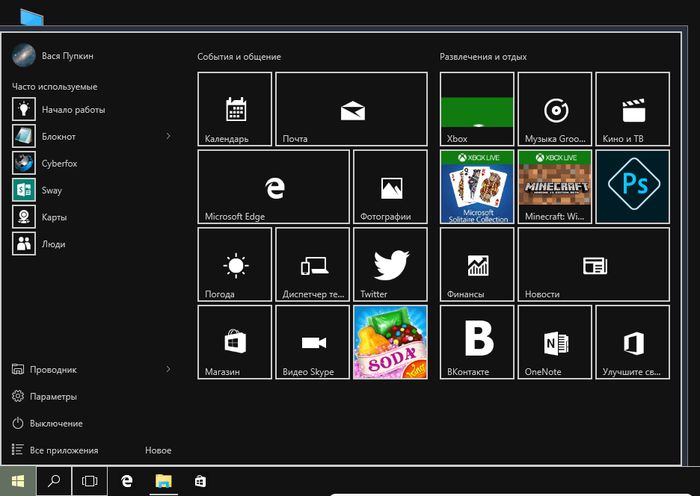Open the OneNote tile

coord(555,343)
